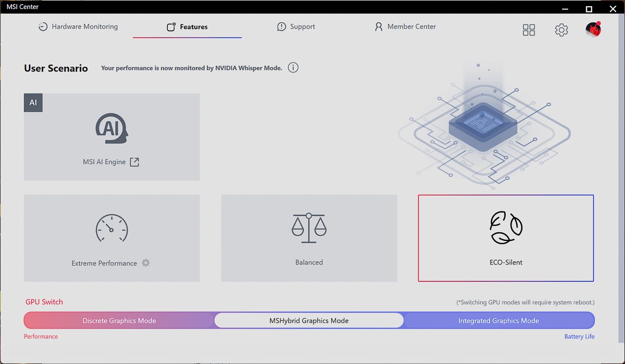This screenshot has width=625, height=364.
Task: Click the speedometer icon for Extreme Performance
Action: pos(112,228)
